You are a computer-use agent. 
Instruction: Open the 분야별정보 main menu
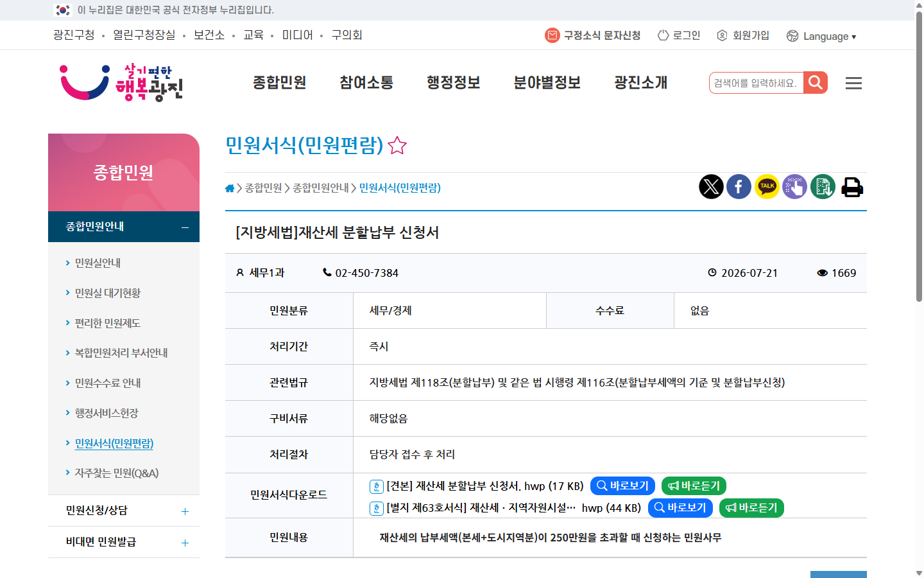(x=547, y=83)
